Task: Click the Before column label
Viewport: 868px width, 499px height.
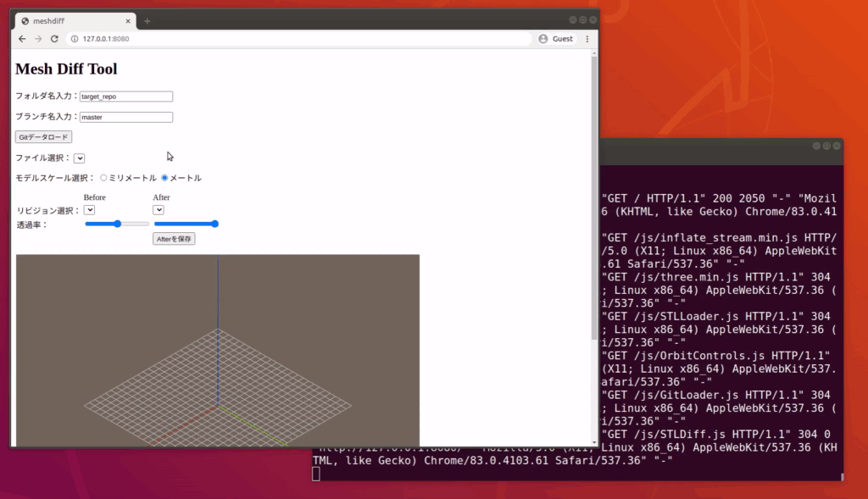Action: (95, 197)
